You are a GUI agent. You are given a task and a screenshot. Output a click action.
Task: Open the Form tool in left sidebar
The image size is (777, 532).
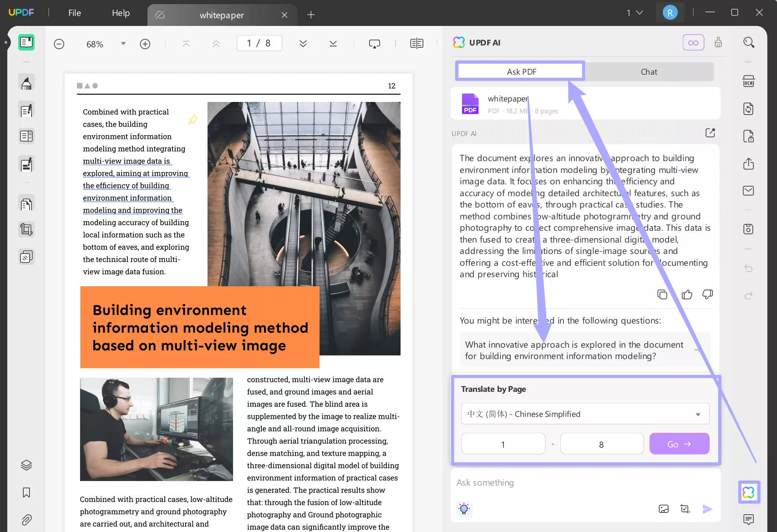pyautogui.click(x=26, y=136)
